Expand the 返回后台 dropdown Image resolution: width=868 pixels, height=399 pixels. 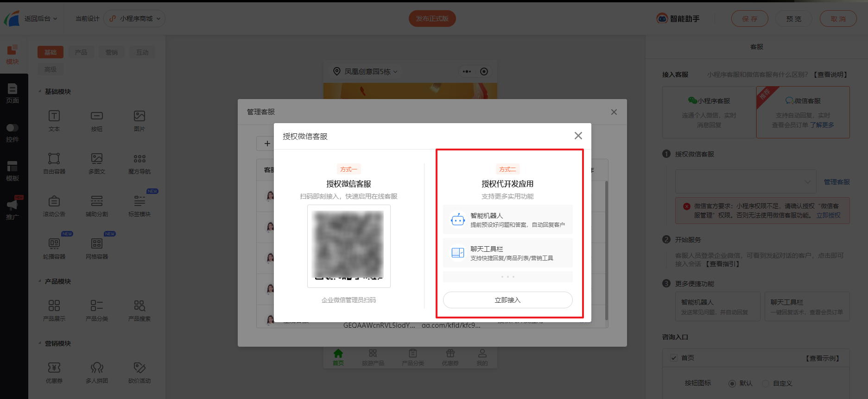click(41, 19)
